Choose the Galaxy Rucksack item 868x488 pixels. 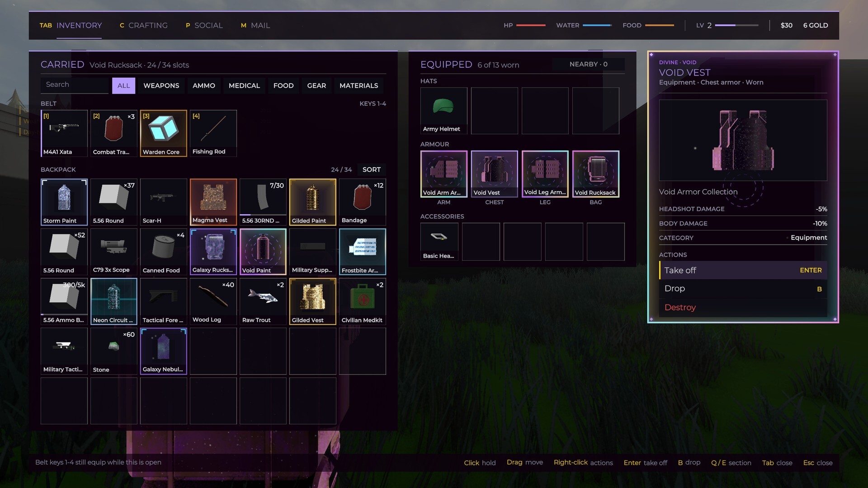coord(213,252)
